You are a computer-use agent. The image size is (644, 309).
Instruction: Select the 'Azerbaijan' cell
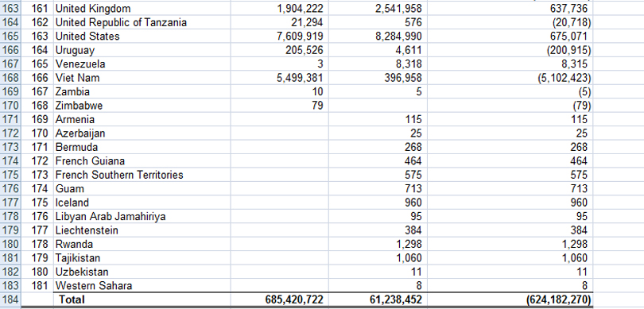click(142, 133)
